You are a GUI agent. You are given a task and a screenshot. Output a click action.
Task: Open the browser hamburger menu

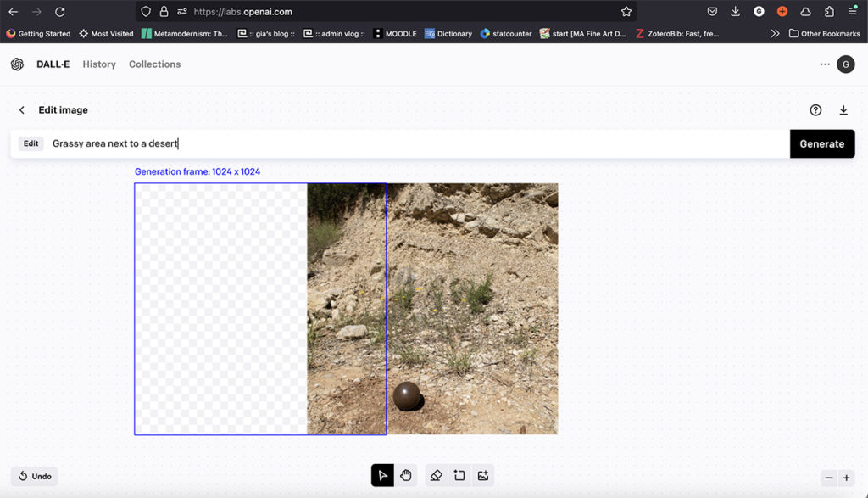coord(853,10)
